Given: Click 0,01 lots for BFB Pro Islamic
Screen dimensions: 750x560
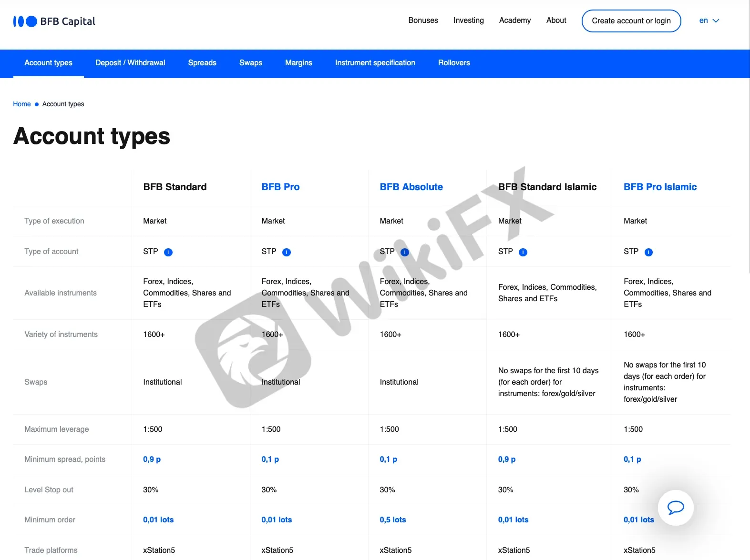Looking at the screenshot, I should pos(639,520).
